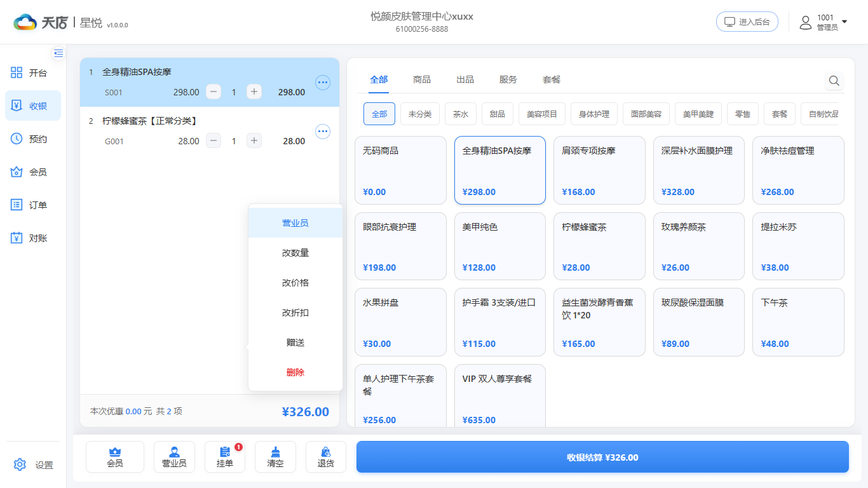Viewport: 868px width, 488px height.
Task: Open 挂单 held orders button
Action: [225, 457]
